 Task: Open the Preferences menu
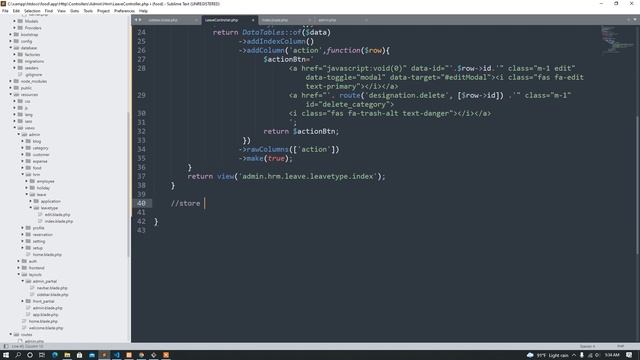[x=124, y=11]
